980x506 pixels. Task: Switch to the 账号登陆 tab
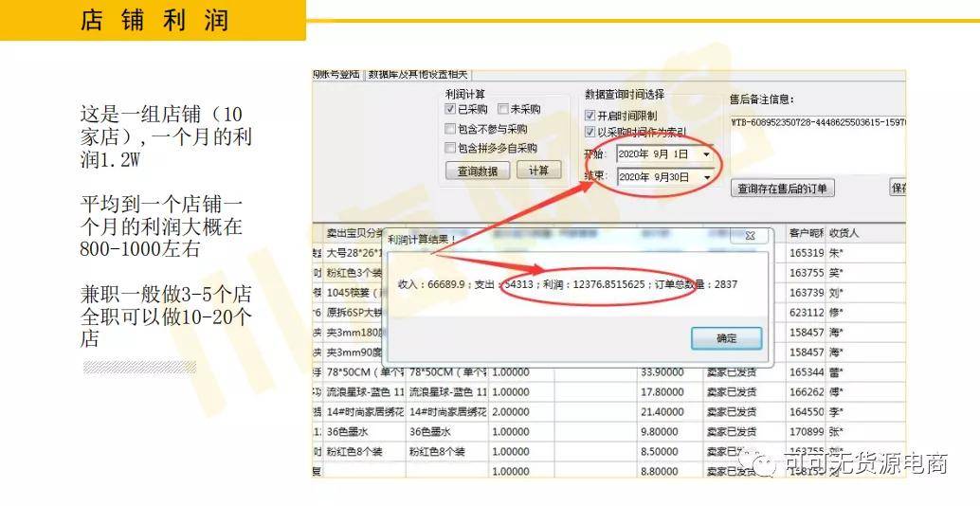pos(336,74)
